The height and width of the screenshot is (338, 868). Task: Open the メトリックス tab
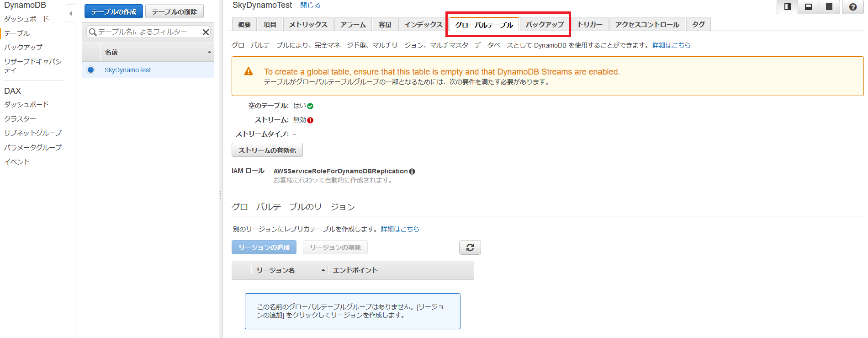coord(308,24)
